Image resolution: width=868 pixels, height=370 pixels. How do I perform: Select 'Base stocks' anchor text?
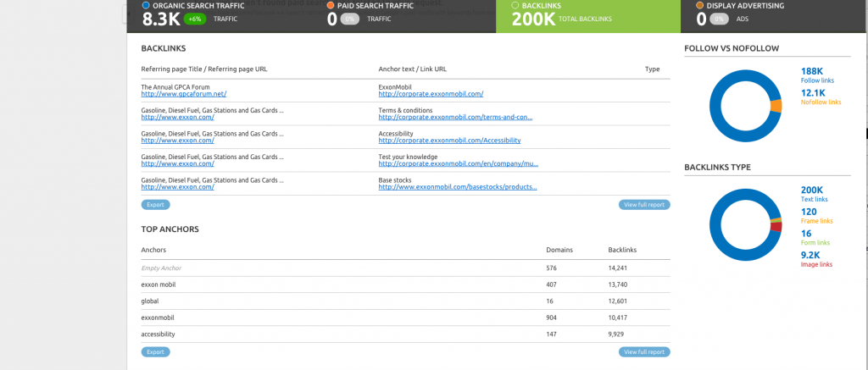[394, 180]
